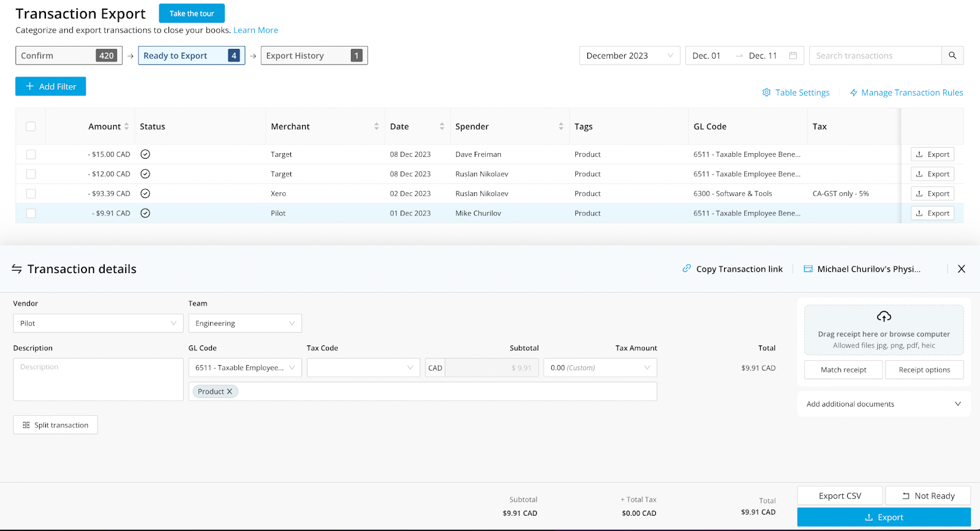The image size is (980, 531).
Task: Click the search magnifier icon
Action: click(x=952, y=56)
